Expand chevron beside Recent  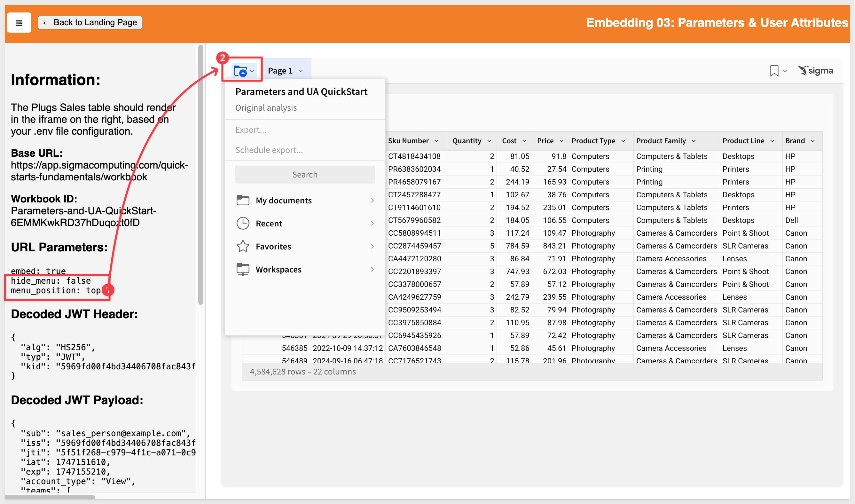point(373,223)
